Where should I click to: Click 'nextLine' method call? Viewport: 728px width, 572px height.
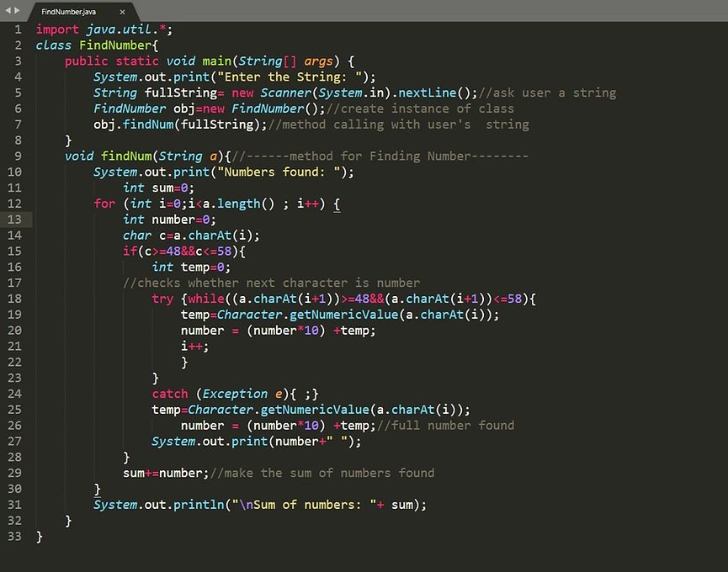pos(428,93)
